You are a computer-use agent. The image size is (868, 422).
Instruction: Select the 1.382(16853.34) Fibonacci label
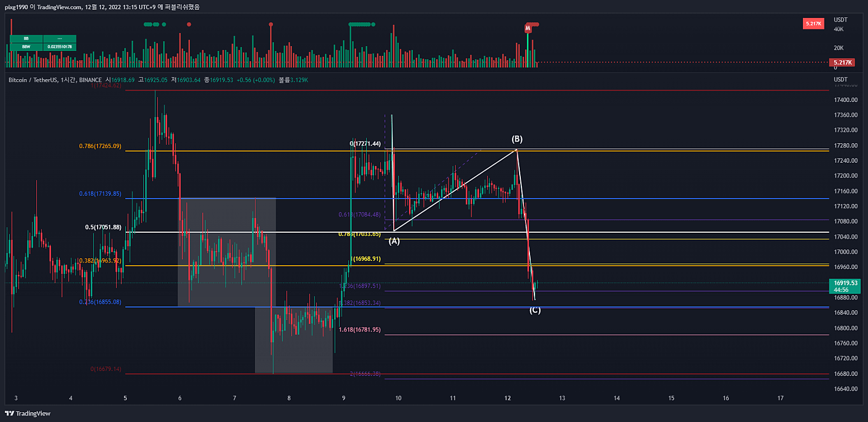coord(360,303)
